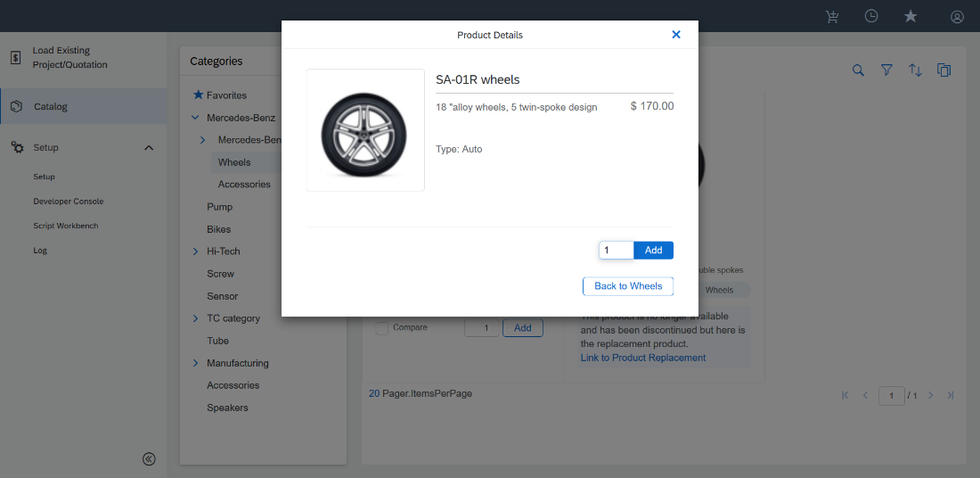980x478 pixels.
Task: Click the catalog search magnifier icon
Action: click(858, 70)
